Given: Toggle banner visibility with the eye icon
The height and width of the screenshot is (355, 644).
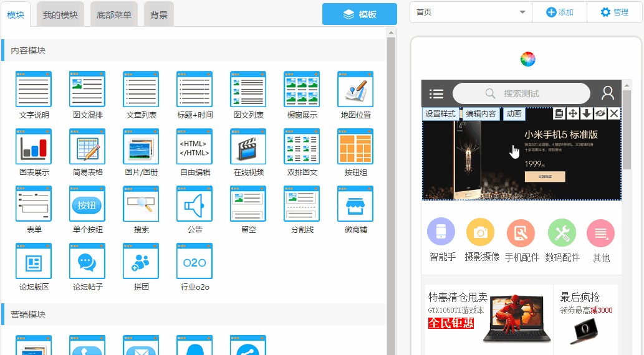Looking at the screenshot, I should tap(600, 113).
